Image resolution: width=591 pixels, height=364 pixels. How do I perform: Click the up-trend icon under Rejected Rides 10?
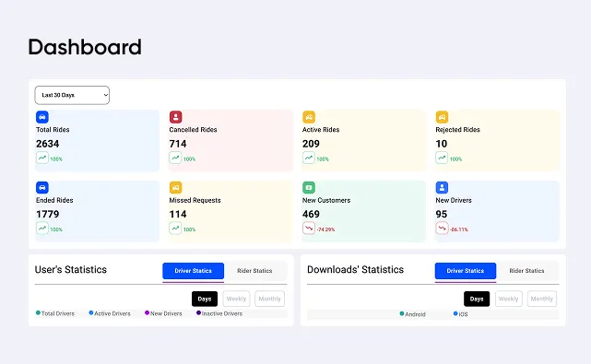coord(442,158)
